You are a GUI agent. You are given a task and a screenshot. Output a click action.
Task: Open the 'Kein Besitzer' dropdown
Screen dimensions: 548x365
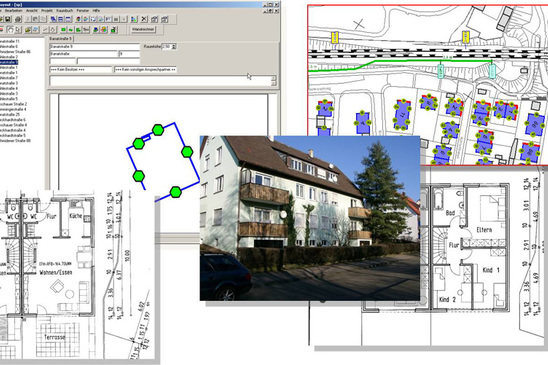coord(81,70)
